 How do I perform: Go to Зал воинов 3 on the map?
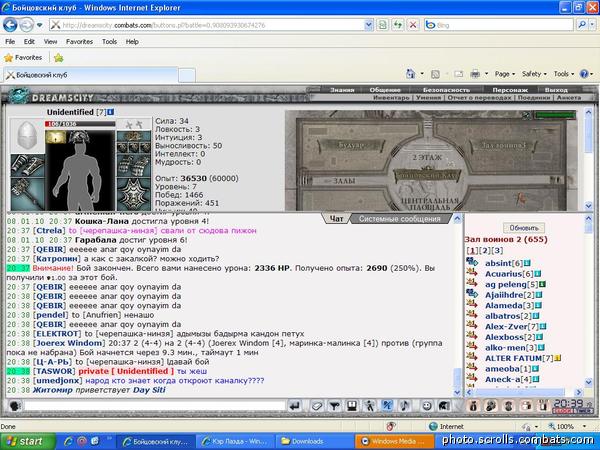pos(503,146)
